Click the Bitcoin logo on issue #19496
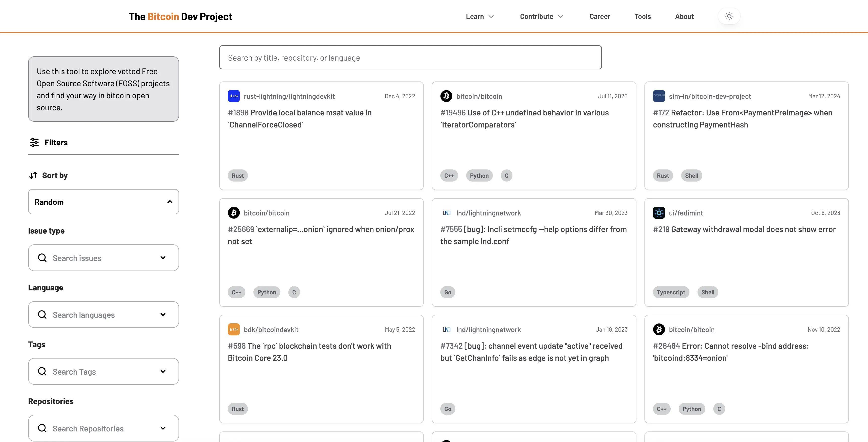 click(x=446, y=96)
